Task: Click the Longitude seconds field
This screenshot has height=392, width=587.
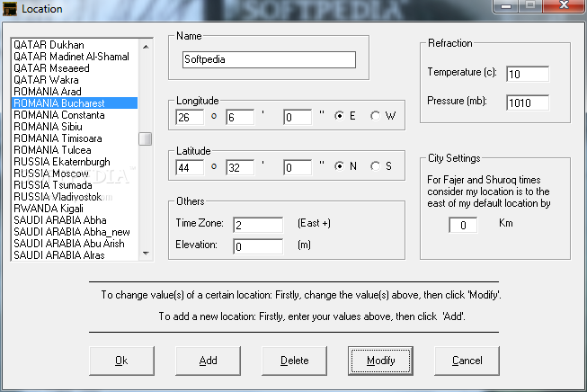Action: click(298, 117)
